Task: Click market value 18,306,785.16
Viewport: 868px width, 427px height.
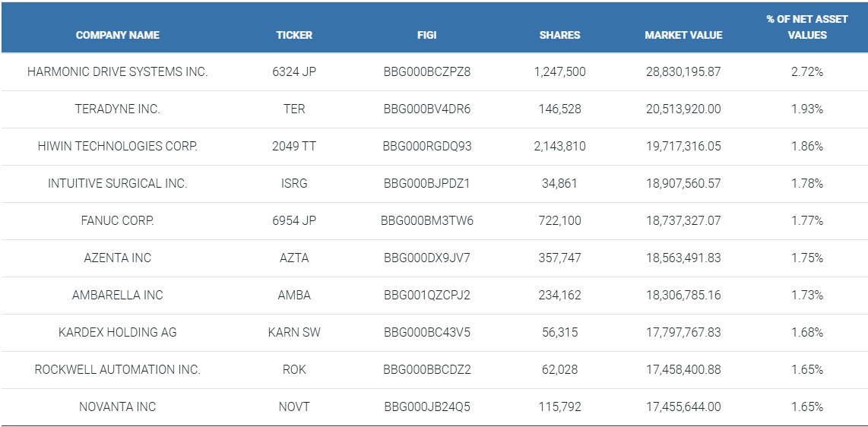Action: [683, 295]
